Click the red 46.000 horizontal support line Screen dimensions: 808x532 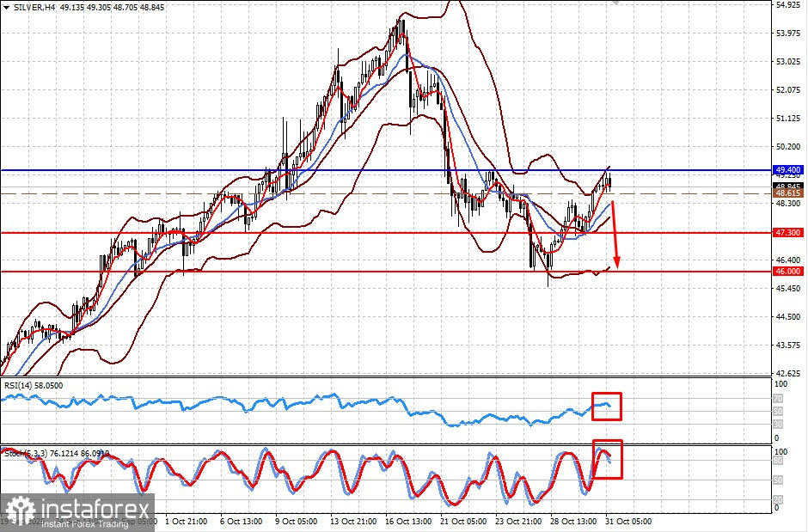coord(387,272)
